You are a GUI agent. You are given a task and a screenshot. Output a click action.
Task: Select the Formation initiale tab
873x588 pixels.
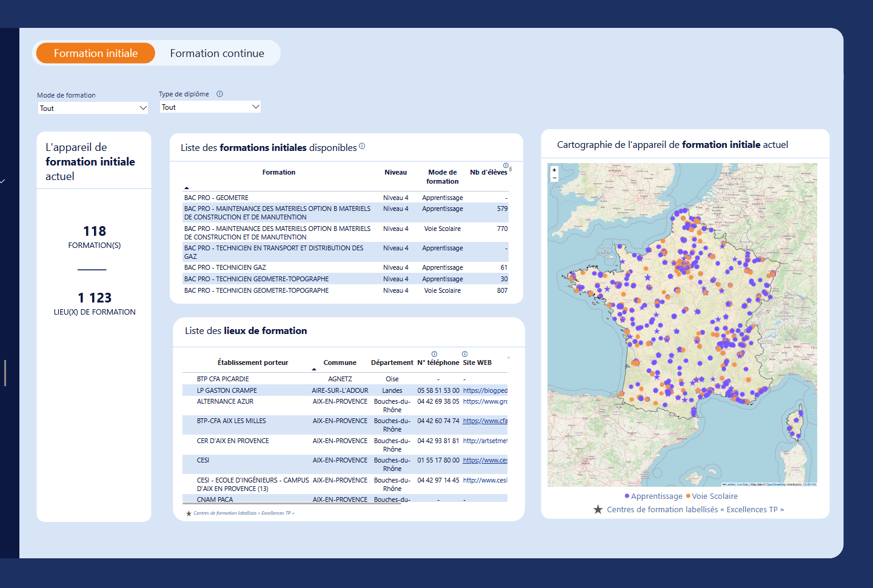pos(96,53)
